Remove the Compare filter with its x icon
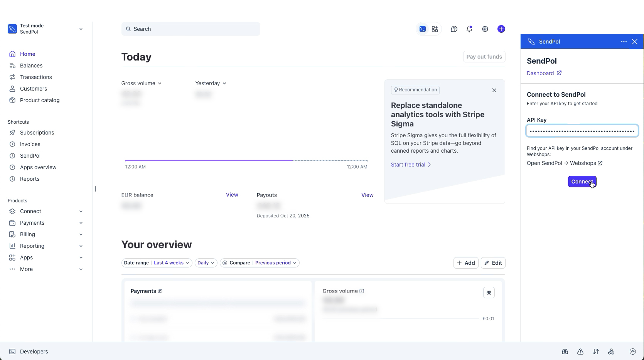The width and height of the screenshot is (644, 360). 225,263
